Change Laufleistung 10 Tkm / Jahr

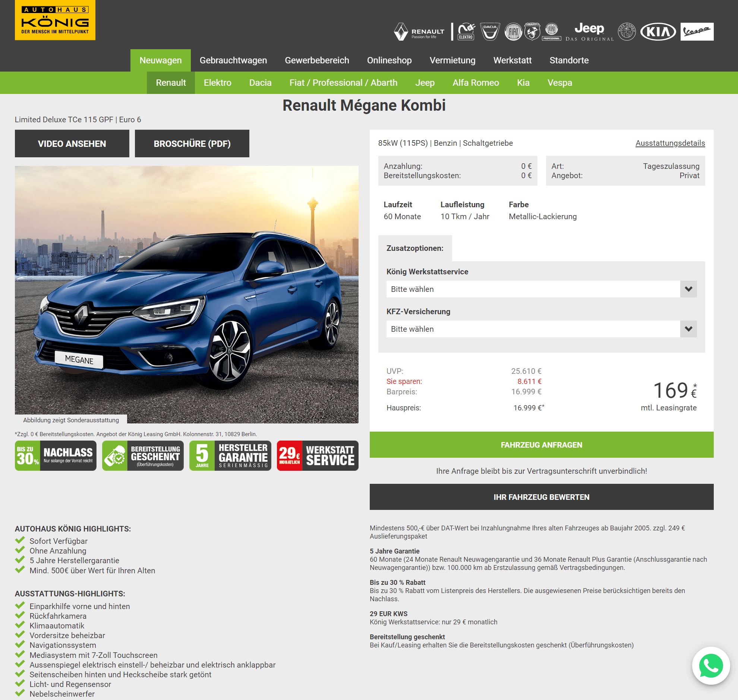point(465,217)
